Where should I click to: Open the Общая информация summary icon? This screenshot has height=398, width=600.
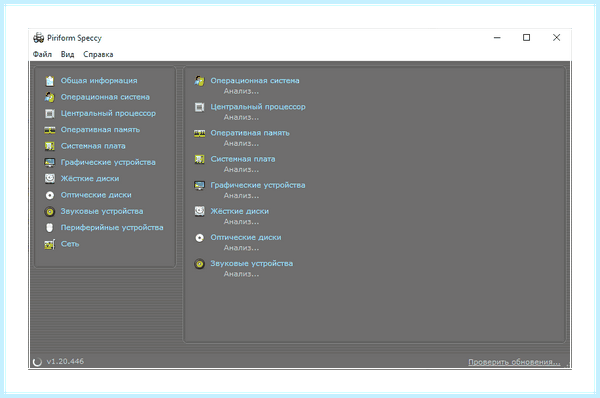[50, 81]
